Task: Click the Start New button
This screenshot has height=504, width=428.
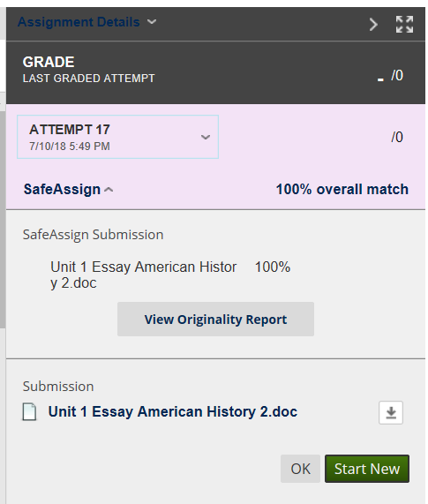Action: 367,469
